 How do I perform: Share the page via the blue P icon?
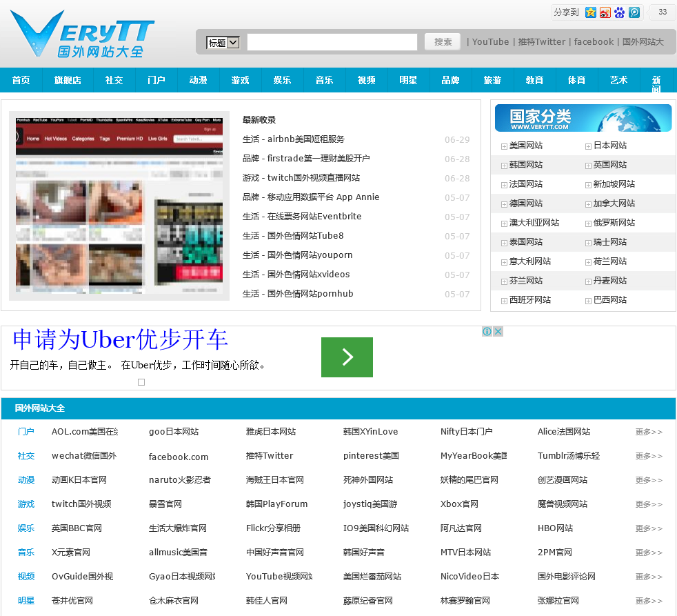[634, 12]
